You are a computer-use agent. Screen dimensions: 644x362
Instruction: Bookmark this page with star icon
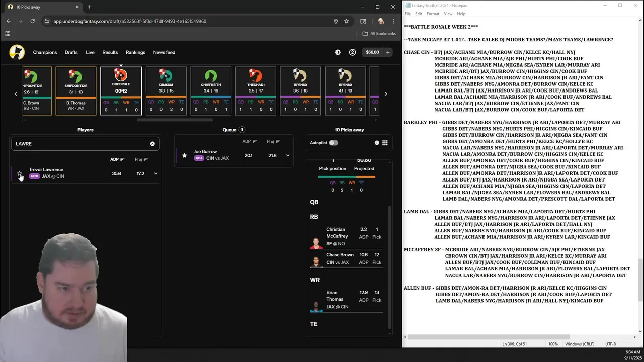[347, 21]
